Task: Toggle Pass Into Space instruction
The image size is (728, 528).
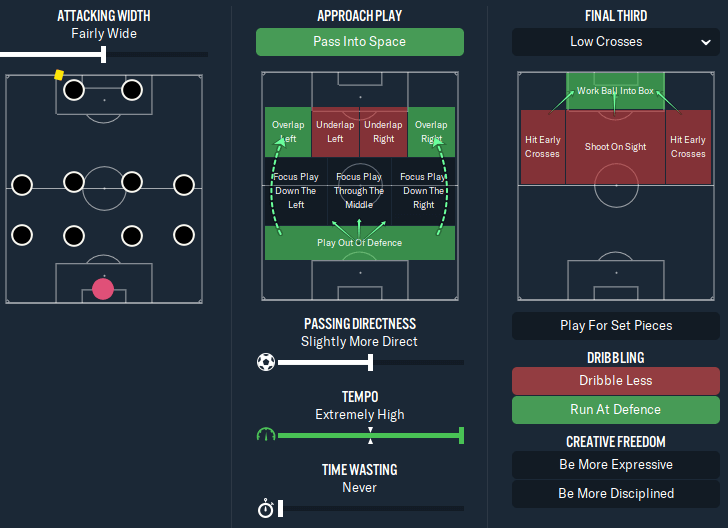Action: point(360,42)
